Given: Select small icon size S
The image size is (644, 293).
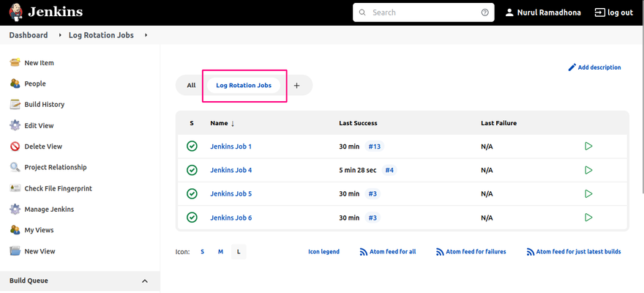Looking at the screenshot, I should [x=203, y=251].
